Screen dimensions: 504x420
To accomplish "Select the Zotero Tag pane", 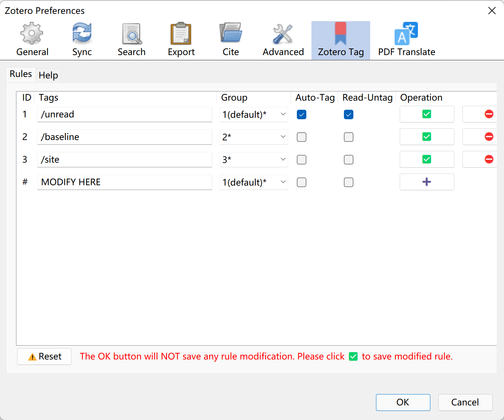I will coord(341,40).
